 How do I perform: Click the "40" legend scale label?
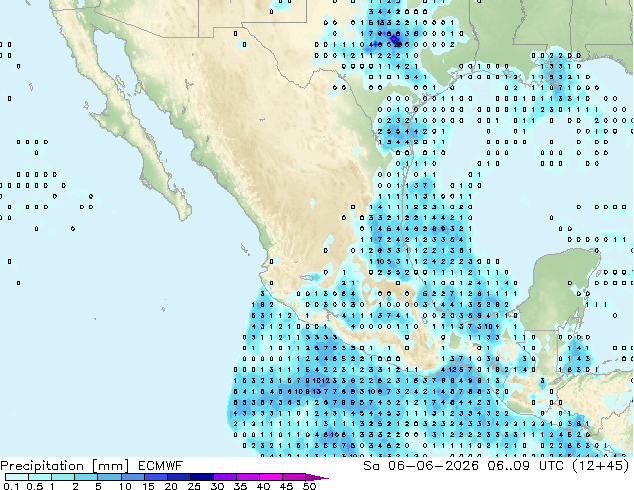263,486
